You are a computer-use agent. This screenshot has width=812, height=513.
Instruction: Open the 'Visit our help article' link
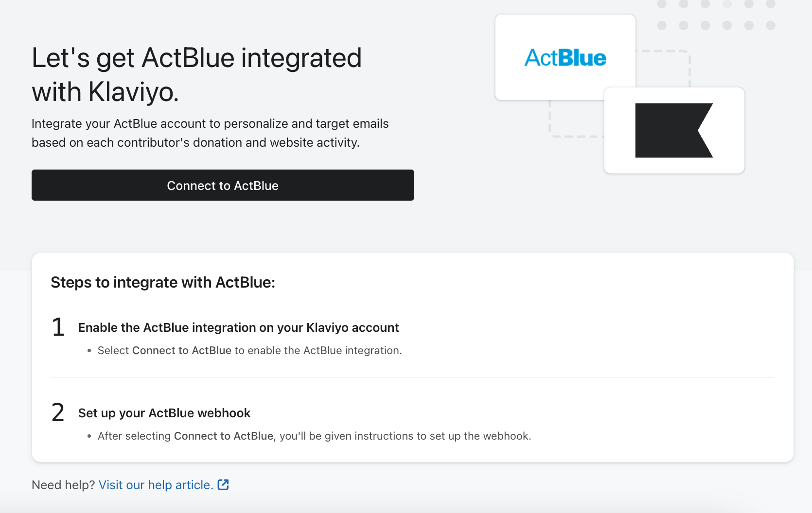[156, 485]
